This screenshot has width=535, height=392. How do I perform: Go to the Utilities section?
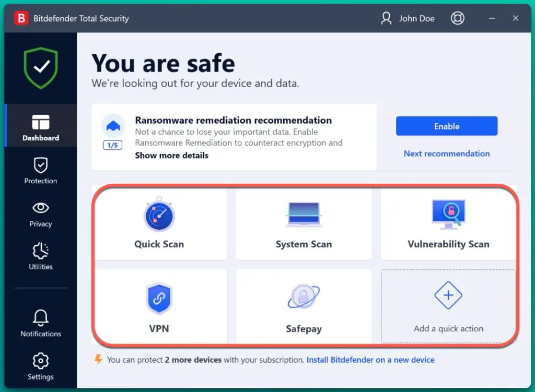(40, 257)
